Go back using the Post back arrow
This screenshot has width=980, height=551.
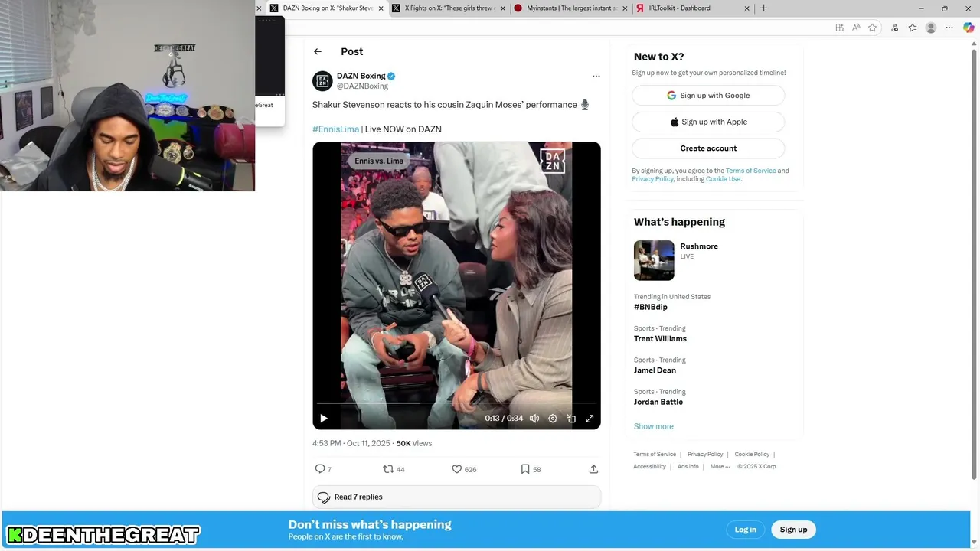[x=318, y=51]
